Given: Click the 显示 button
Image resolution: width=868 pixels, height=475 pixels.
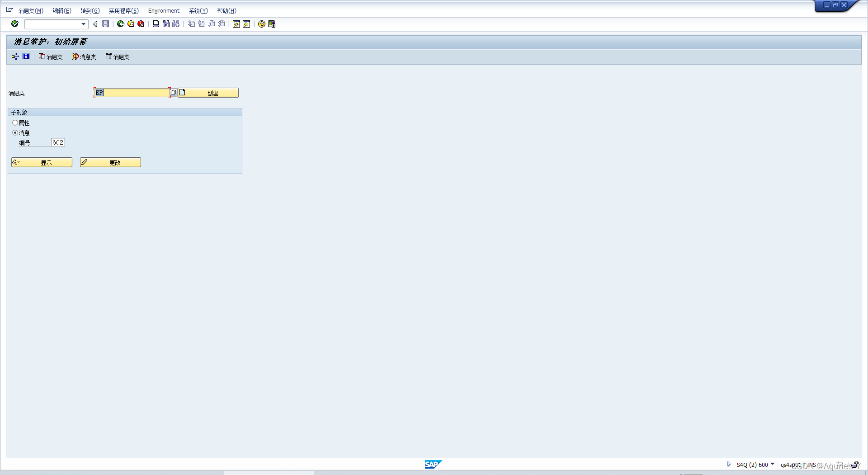Looking at the screenshot, I should (x=42, y=162).
